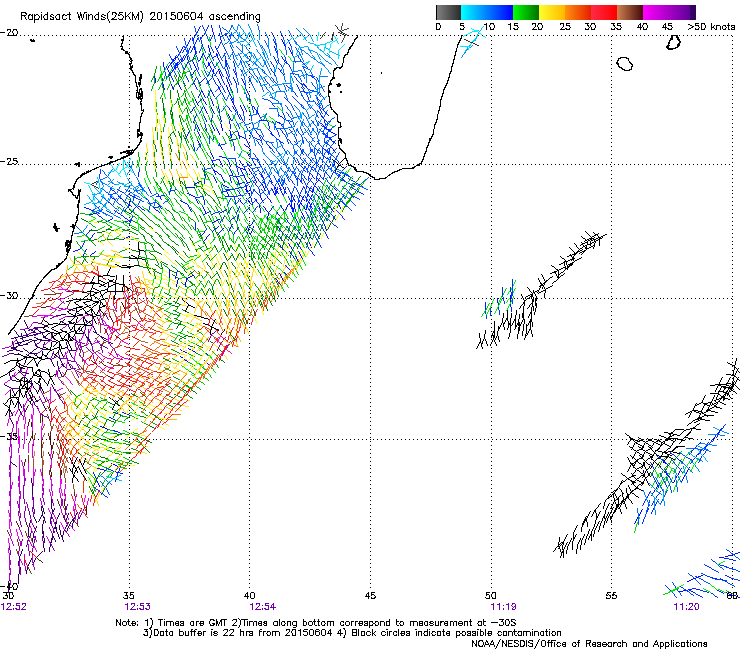Click the Reunion island outline near 55E
The height and width of the screenshot is (650, 740).
625,63
